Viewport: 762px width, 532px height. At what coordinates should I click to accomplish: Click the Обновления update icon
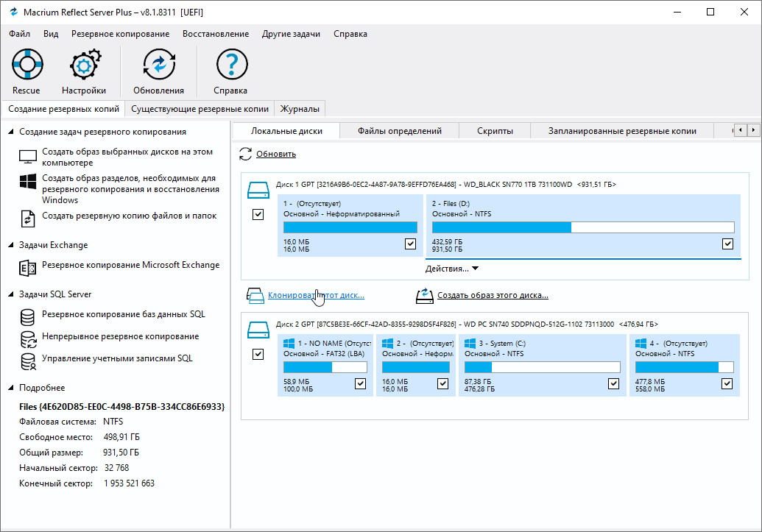(159, 64)
